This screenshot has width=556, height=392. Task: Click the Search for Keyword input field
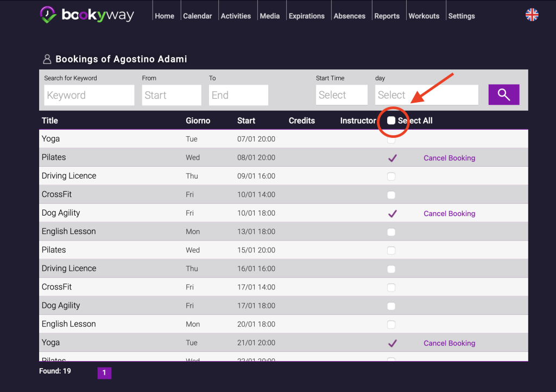click(89, 95)
